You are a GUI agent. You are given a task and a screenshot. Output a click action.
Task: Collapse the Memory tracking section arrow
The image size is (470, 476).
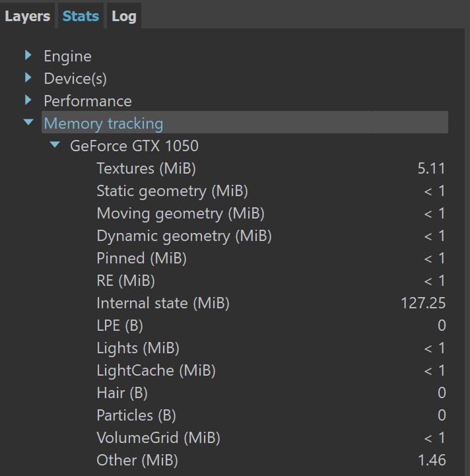coord(28,122)
